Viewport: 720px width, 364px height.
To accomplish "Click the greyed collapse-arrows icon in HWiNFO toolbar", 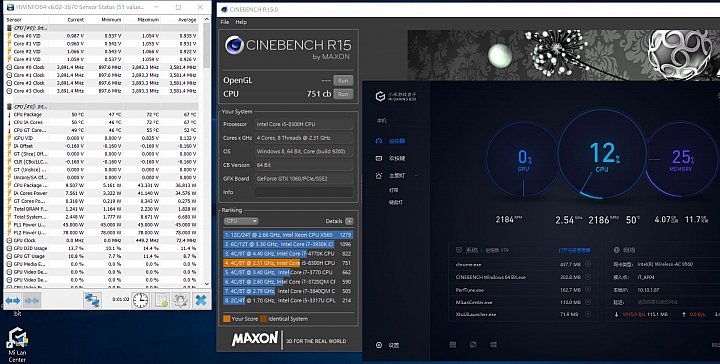I will coord(32,301).
